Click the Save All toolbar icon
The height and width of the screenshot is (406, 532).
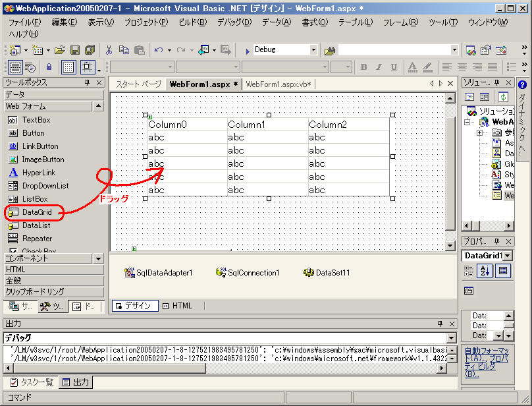click(x=89, y=50)
